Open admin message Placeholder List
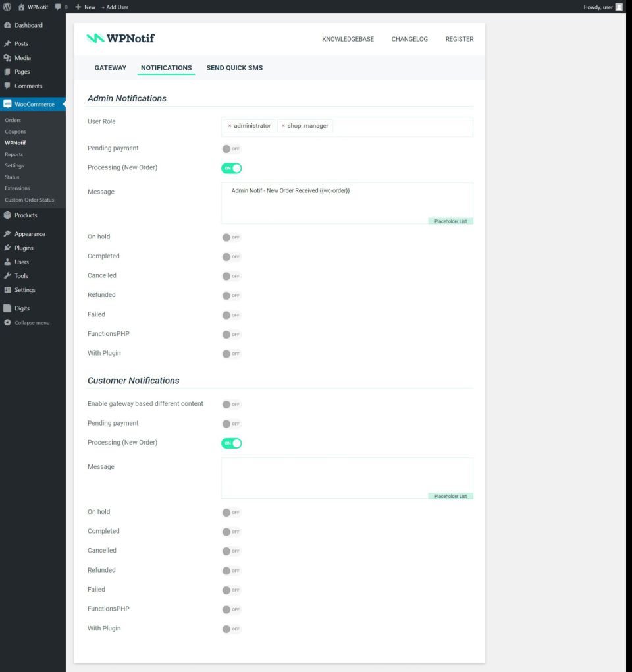Viewport: 632px width, 672px height. click(450, 221)
